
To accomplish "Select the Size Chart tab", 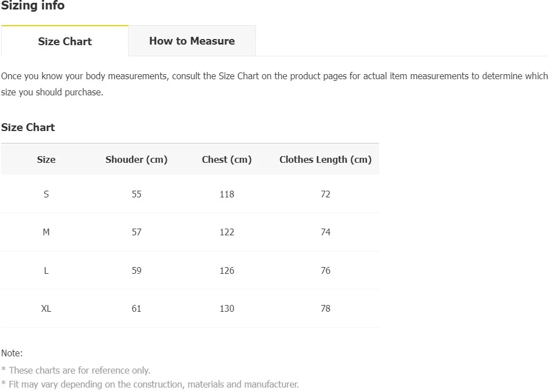I will (x=65, y=41).
